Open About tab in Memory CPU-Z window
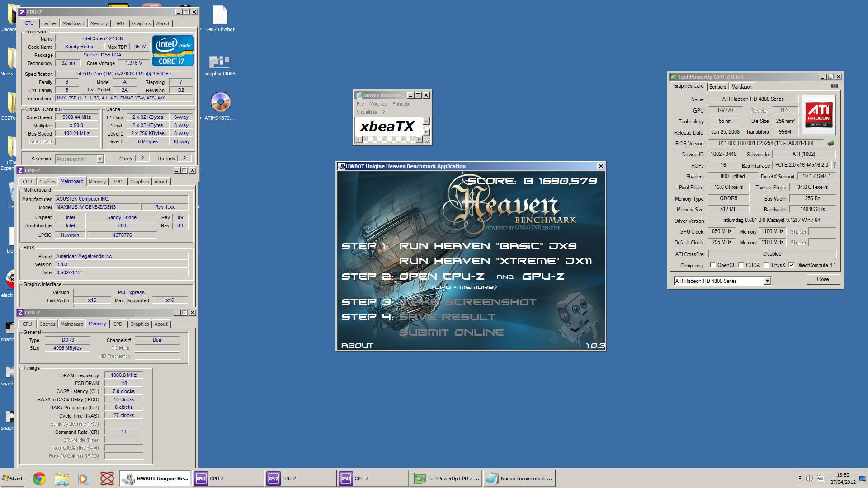Screen dimensions: 868x488 pos(161,324)
